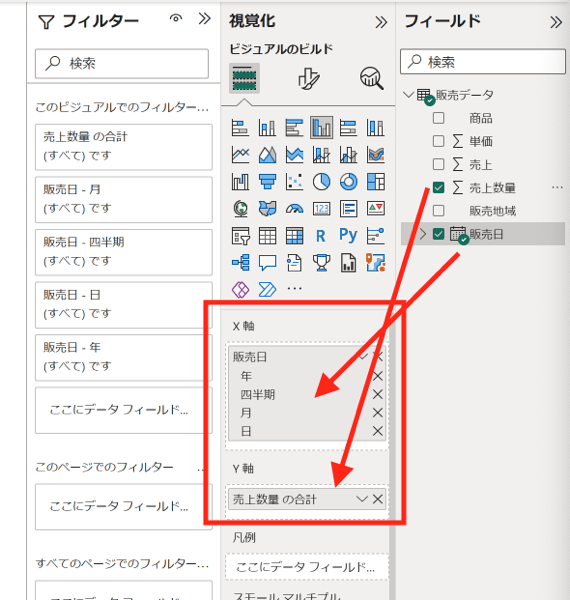Select the treemap visual icon

coord(376,182)
